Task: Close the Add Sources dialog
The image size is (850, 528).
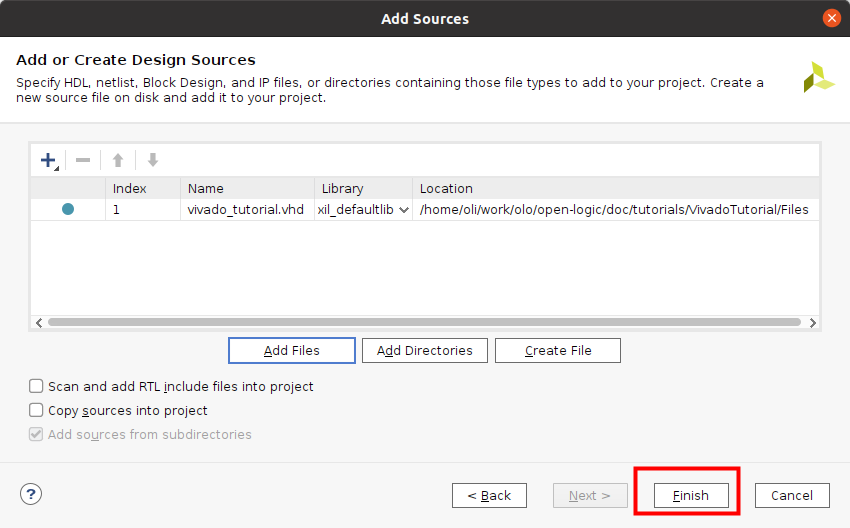Action: [x=831, y=18]
